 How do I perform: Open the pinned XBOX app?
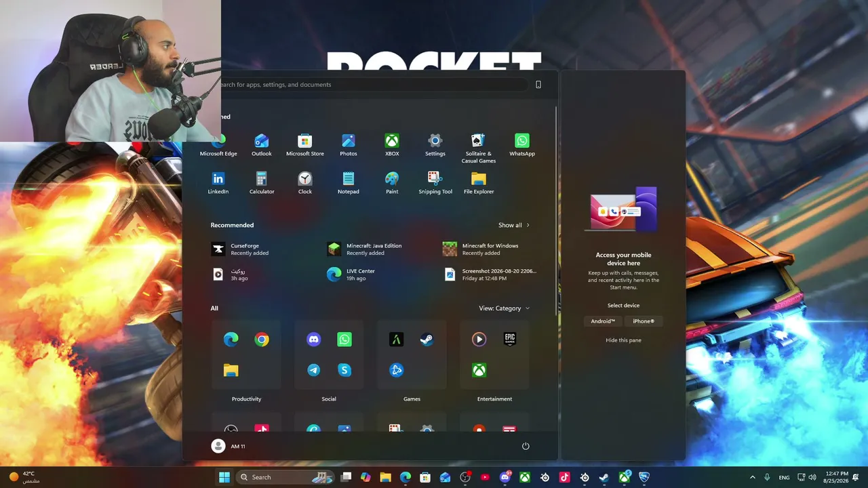click(392, 146)
